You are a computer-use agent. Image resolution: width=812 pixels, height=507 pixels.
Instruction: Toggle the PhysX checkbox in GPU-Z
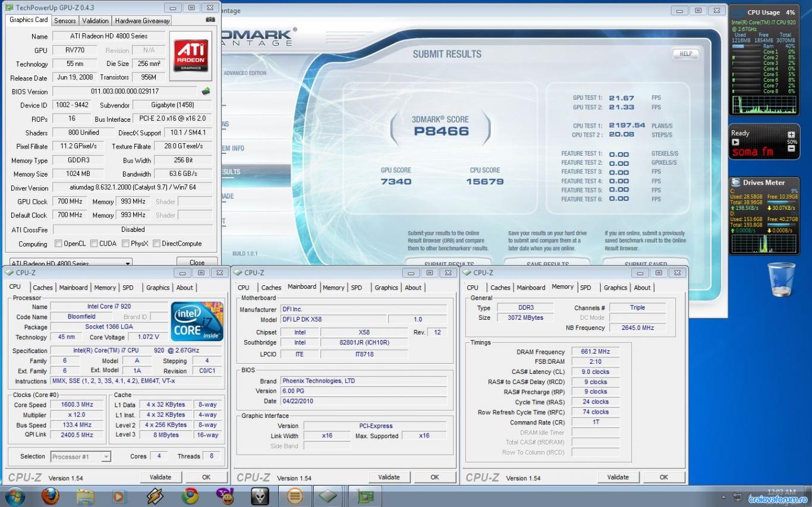click(x=125, y=244)
